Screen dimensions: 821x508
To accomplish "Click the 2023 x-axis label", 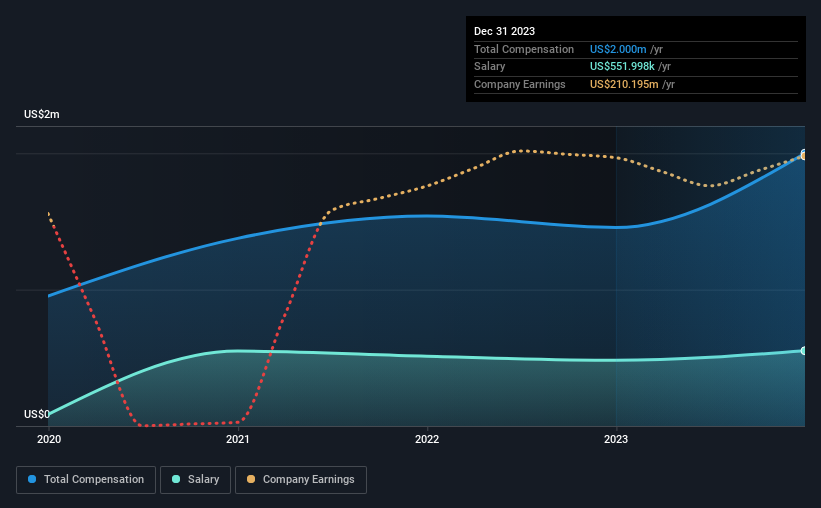I will coord(616,439).
